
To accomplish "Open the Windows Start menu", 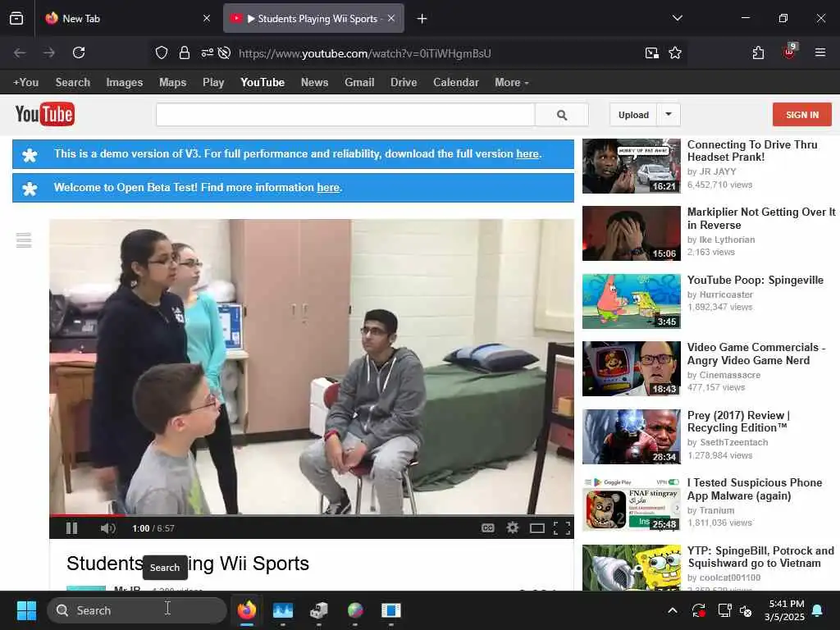I will point(26,610).
